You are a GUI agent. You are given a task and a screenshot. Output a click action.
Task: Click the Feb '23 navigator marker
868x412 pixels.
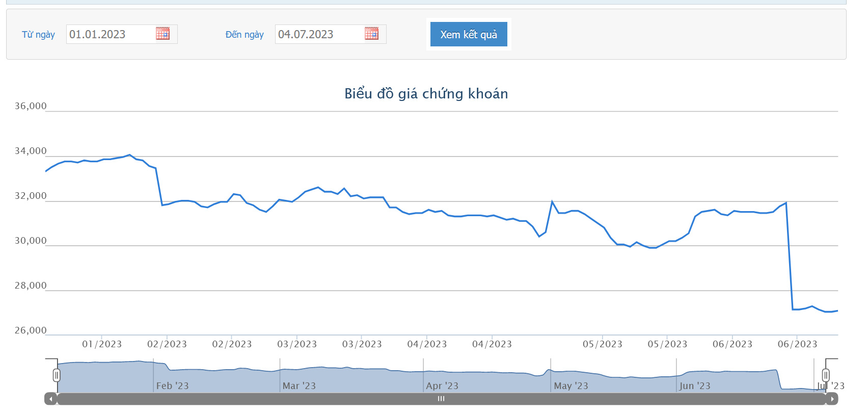(x=172, y=386)
